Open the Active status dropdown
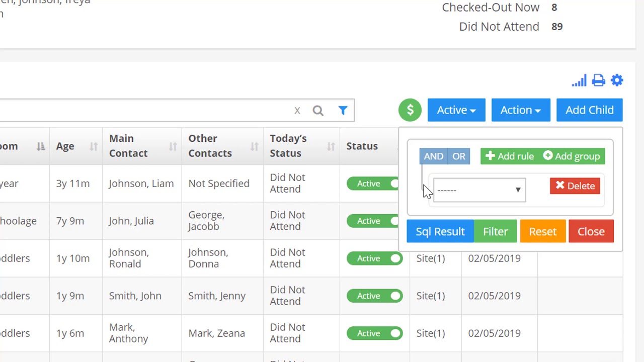The height and width of the screenshot is (362, 644). point(456,110)
